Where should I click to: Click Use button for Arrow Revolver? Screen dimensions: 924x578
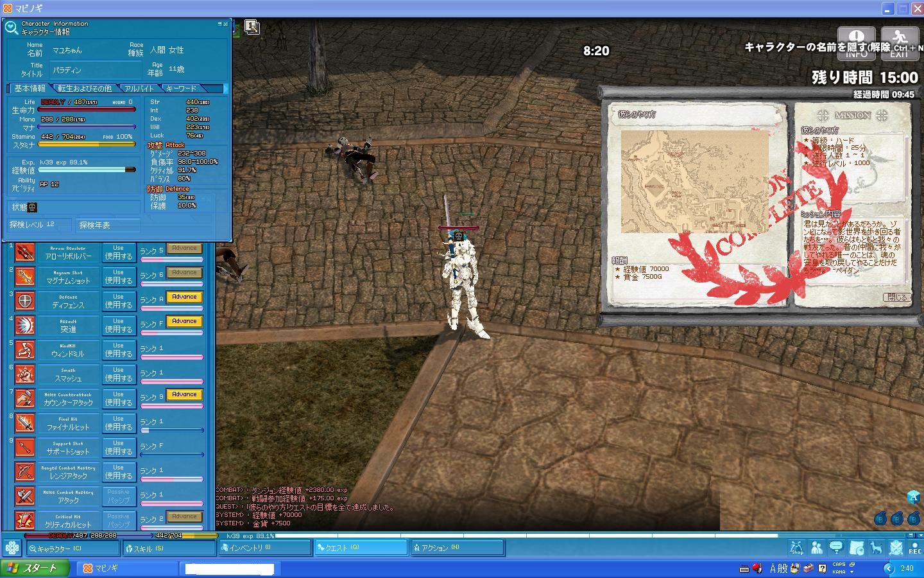[119, 252]
